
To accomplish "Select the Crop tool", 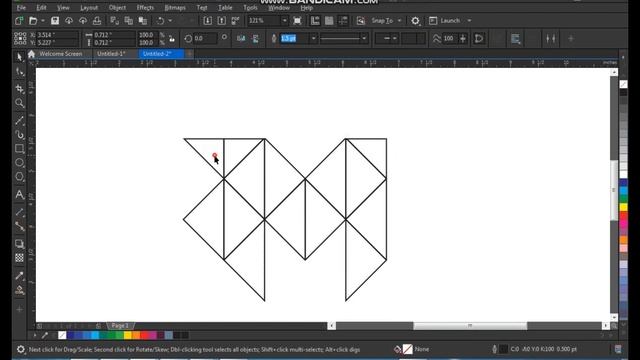I will coord(19,88).
